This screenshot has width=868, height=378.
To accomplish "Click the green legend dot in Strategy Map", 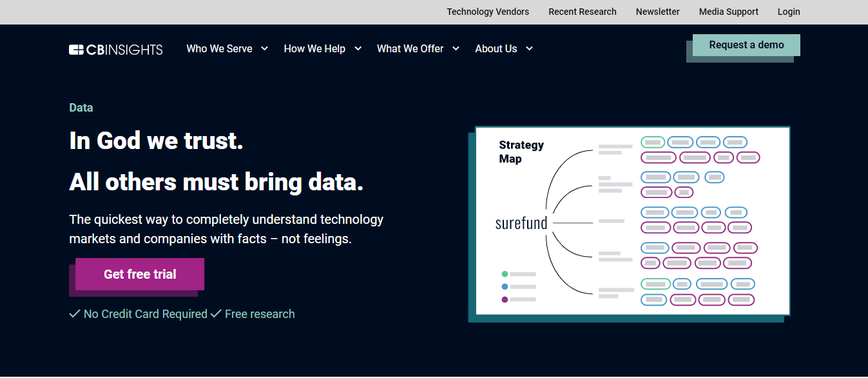I will pos(506,274).
